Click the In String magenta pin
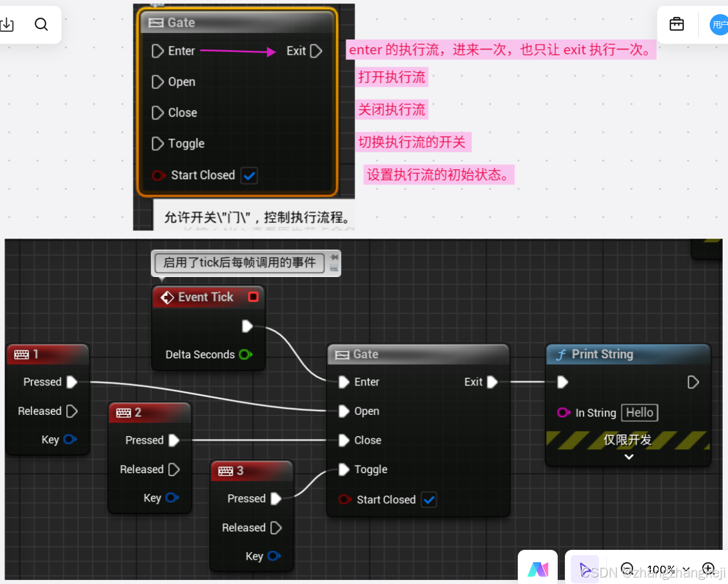 click(564, 413)
